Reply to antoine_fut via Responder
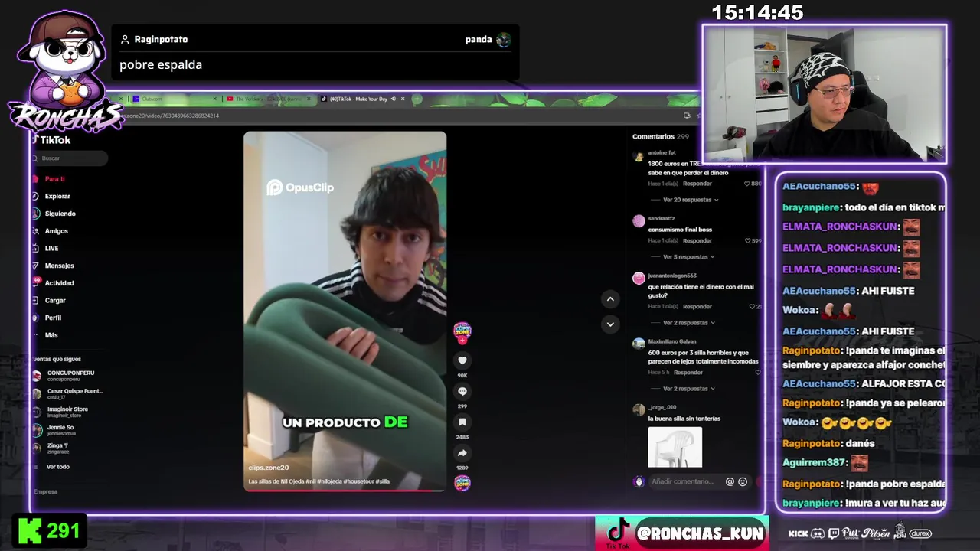This screenshot has height=551, width=980. click(697, 184)
